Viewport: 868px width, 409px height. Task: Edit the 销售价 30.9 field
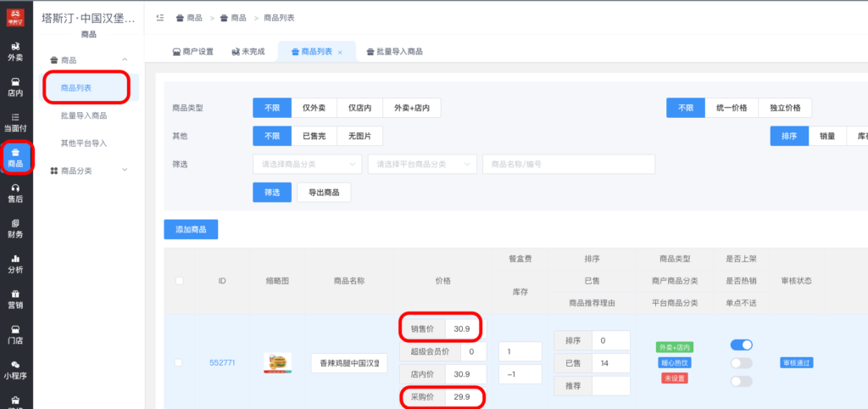(465, 328)
